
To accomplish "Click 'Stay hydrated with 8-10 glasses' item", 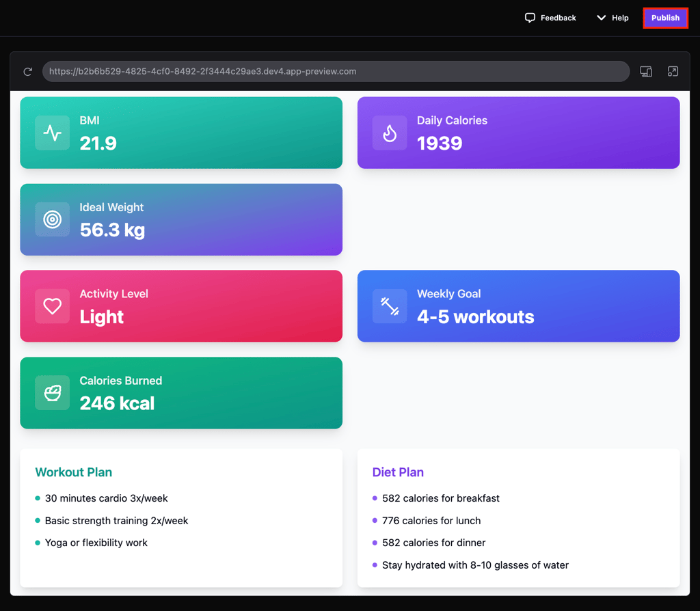I will pos(476,565).
